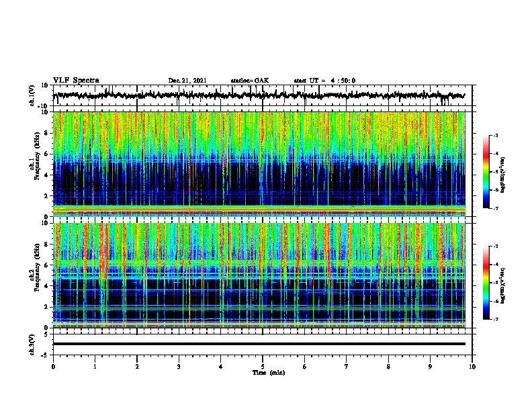Click inside the ch.2 frequency spectrogram
532x411 pixels.
click(259, 275)
